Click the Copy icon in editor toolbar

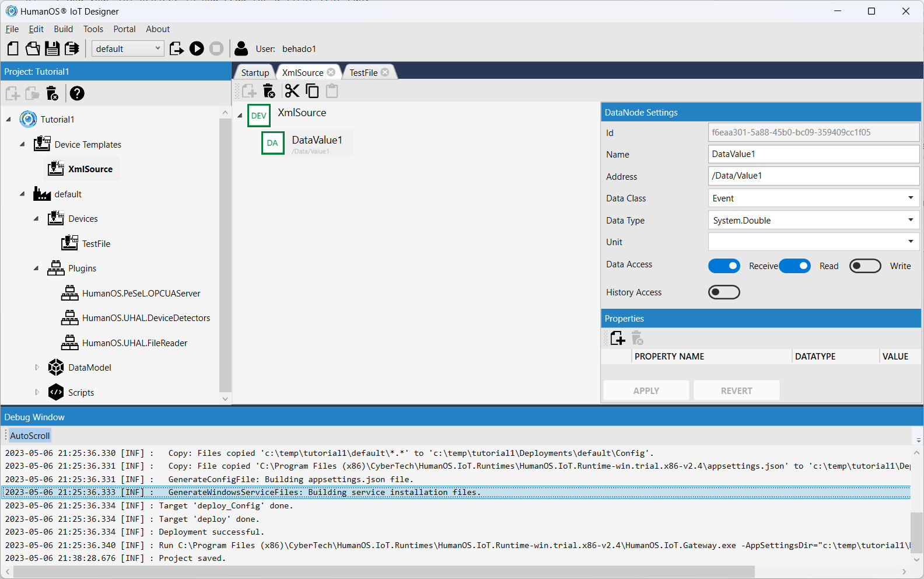pyautogui.click(x=313, y=91)
